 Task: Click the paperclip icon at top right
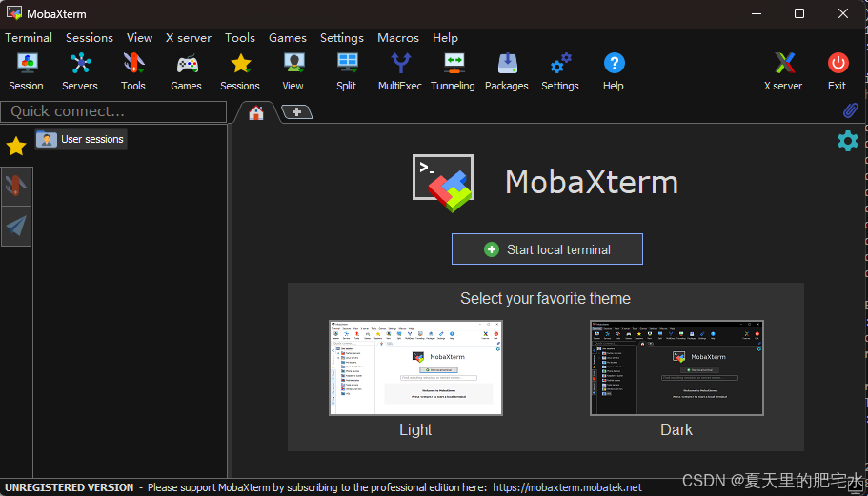(850, 110)
